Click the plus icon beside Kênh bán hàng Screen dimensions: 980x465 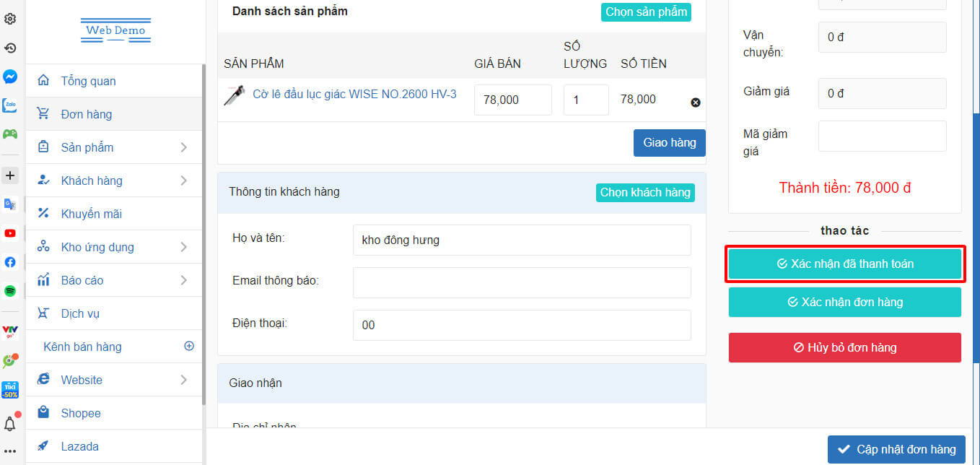click(x=189, y=346)
